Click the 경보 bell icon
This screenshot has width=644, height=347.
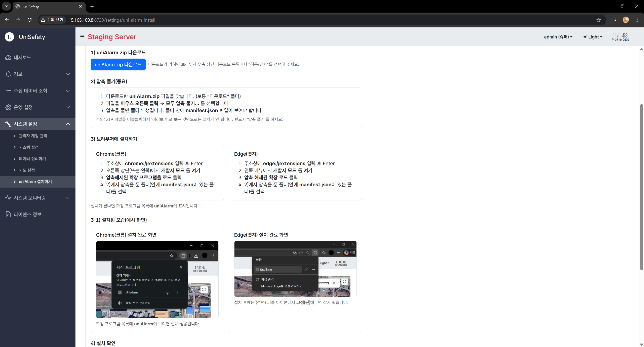click(x=8, y=74)
